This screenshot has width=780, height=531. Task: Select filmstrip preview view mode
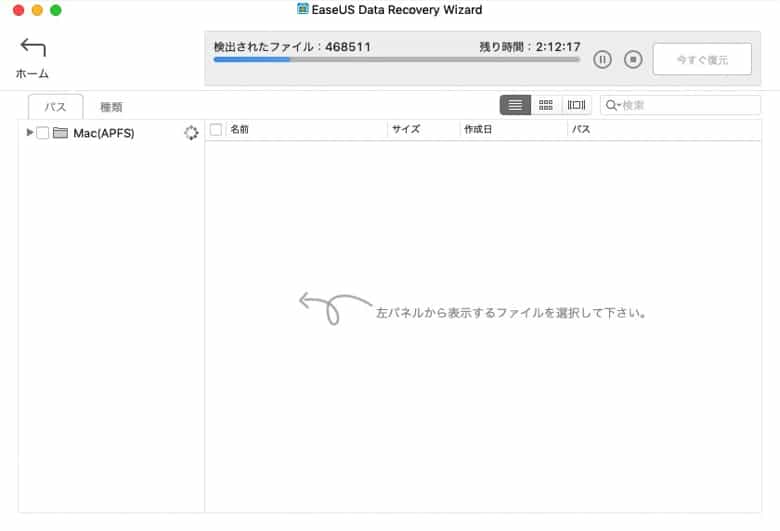(x=576, y=105)
